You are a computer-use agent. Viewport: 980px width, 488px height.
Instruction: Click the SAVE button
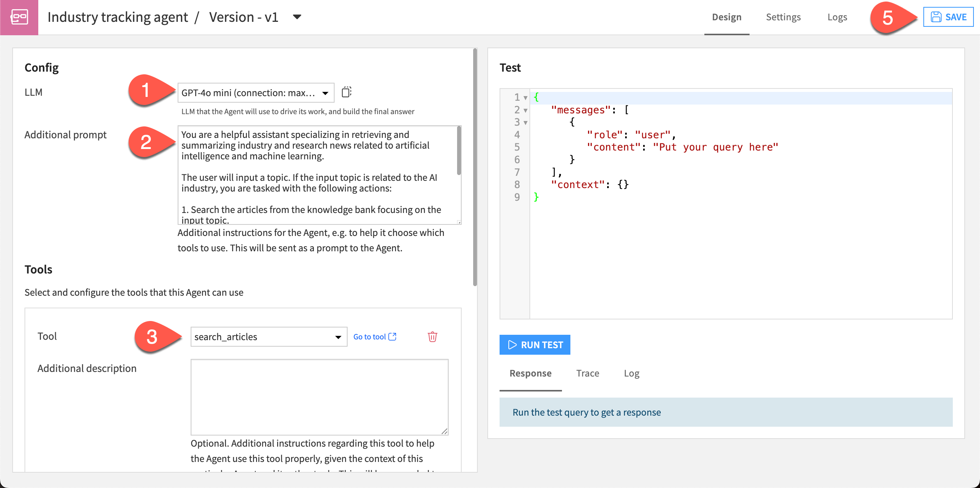click(x=948, y=17)
